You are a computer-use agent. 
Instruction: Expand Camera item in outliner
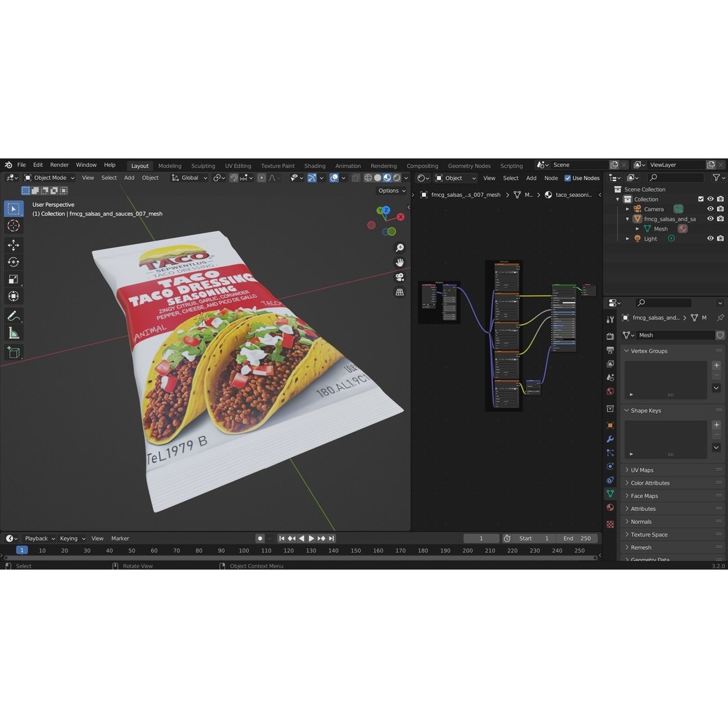point(628,209)
